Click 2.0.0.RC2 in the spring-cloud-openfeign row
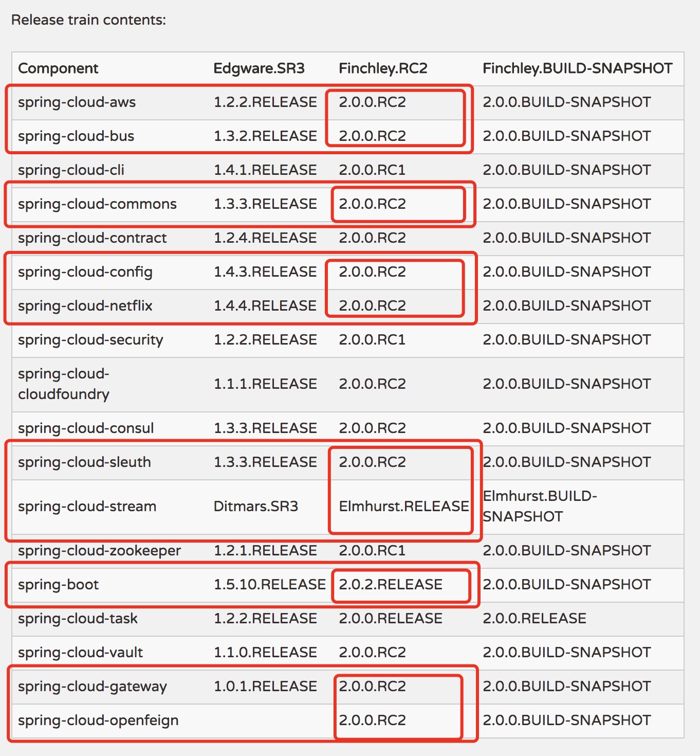700x756 pixels. pyautogui.click(x=372, y=721)
